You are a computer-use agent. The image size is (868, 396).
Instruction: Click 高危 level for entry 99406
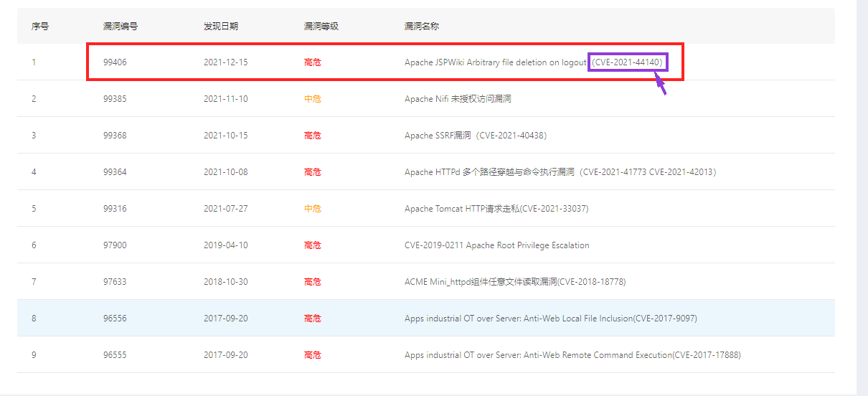pos(313,62)
